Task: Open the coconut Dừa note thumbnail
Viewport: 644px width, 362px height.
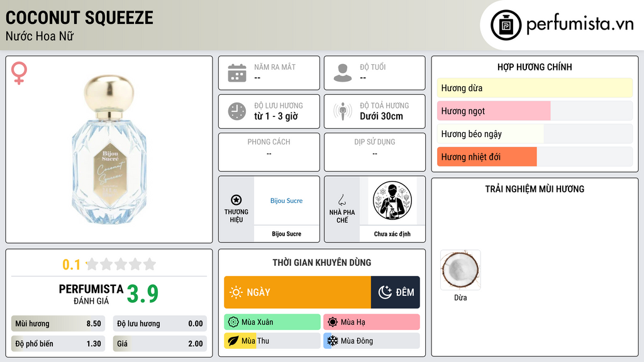Action: (460, 270)
